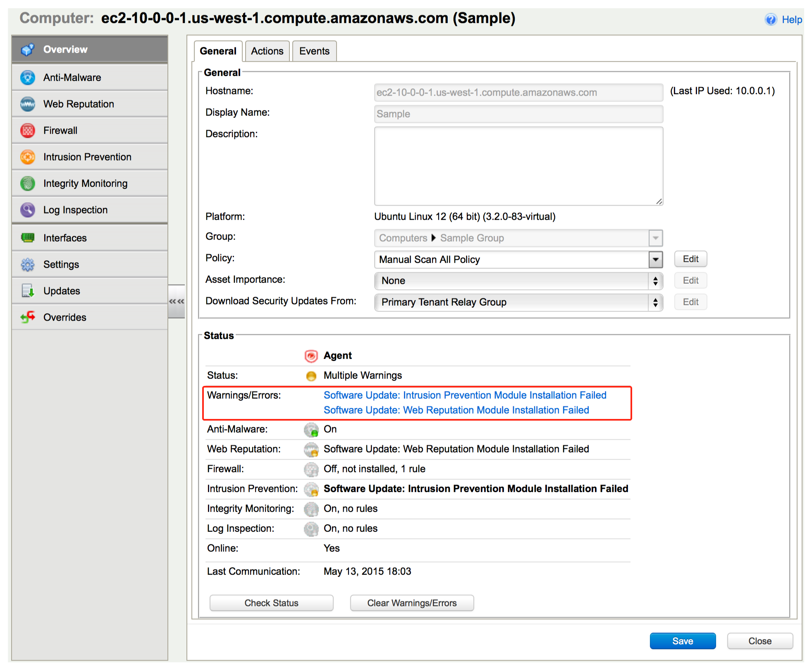The height and width of the screenshot is (670, 812).
Task: Click the blue Save button
Action: (x=683, y=641)
